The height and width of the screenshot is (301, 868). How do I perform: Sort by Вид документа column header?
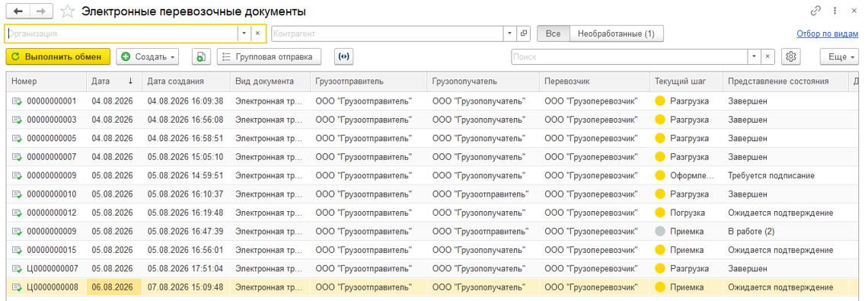click(270, 81)
